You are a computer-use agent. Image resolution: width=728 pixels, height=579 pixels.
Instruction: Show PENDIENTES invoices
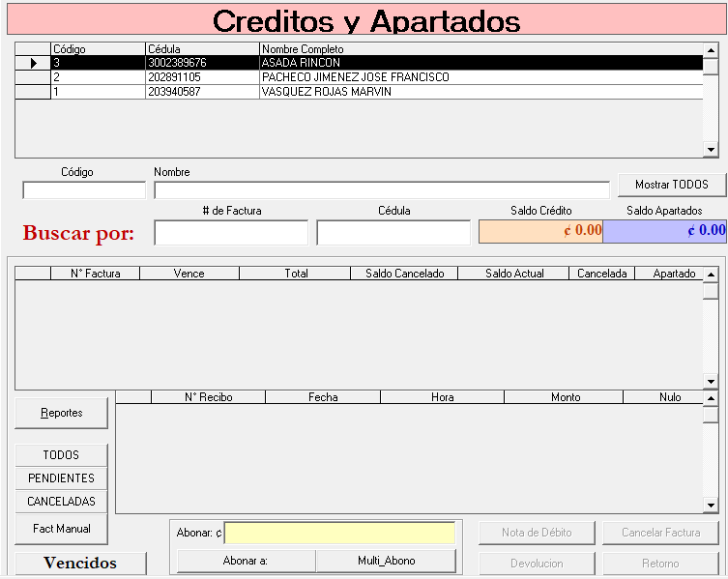[62, 478]
